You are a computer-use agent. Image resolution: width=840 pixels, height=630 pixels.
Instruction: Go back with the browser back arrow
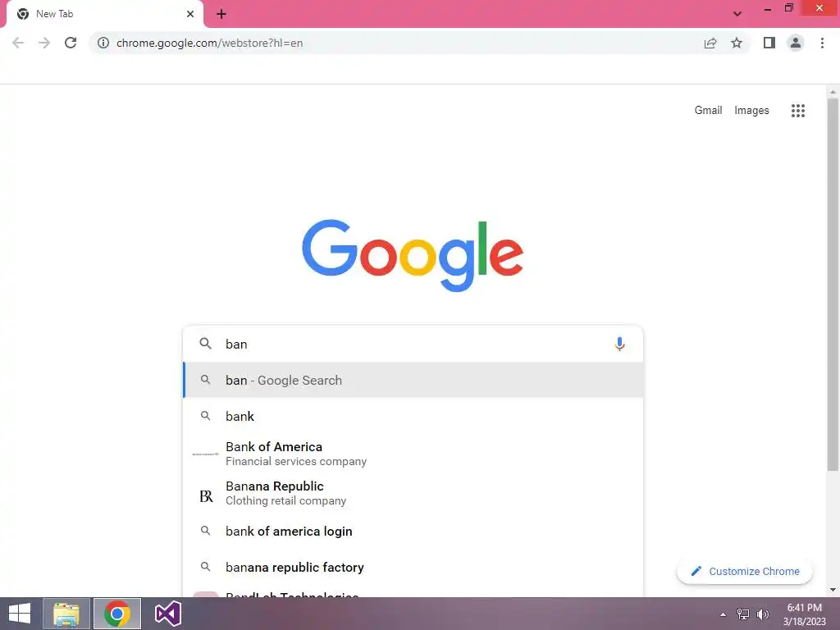tap(18, 43)
